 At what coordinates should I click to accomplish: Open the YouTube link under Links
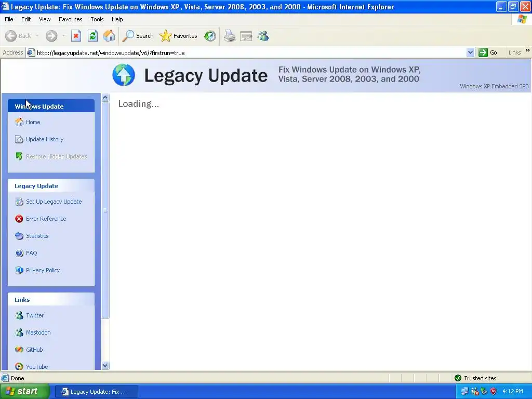(37, 367)
